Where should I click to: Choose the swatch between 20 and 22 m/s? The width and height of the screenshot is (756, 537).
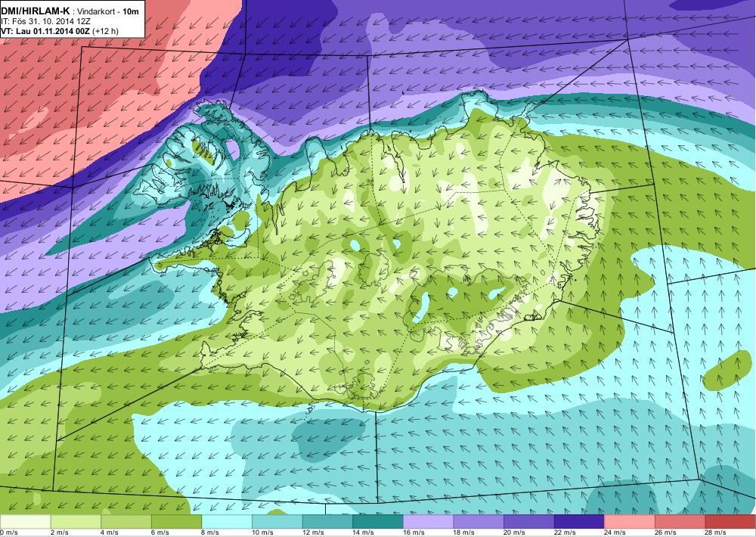(529, 522)
